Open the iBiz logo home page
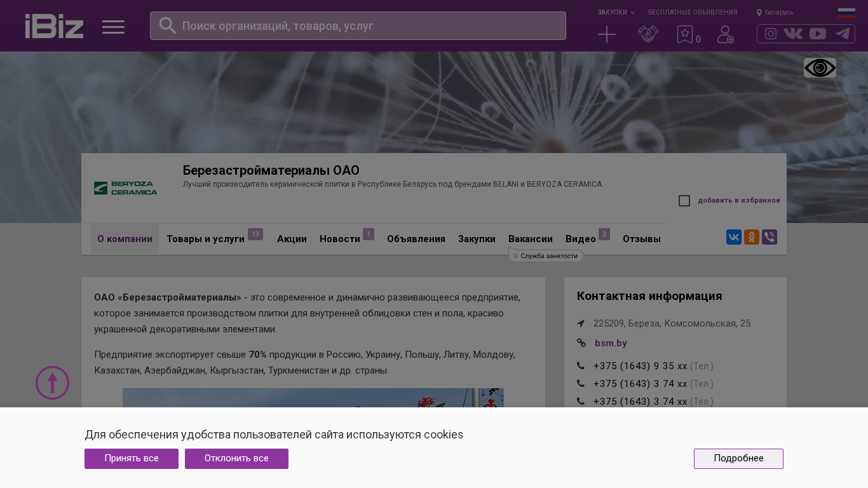 click(54, 26)
